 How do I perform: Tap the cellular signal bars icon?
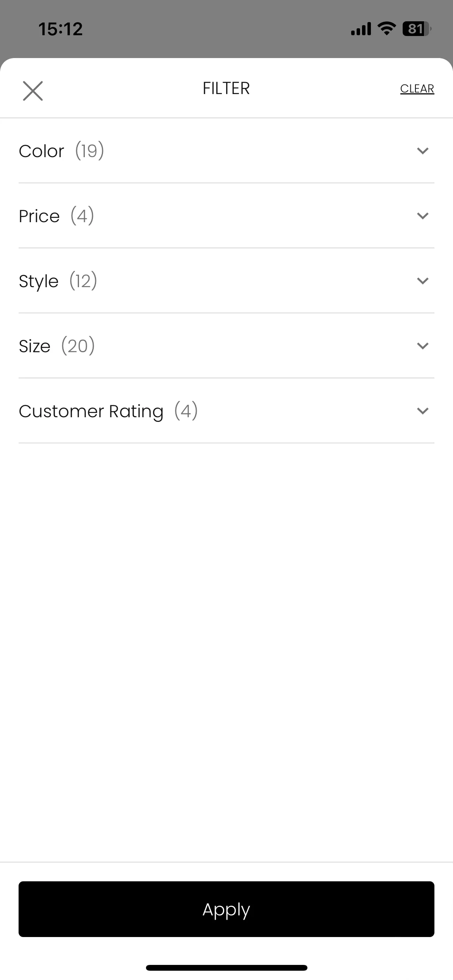361,29
